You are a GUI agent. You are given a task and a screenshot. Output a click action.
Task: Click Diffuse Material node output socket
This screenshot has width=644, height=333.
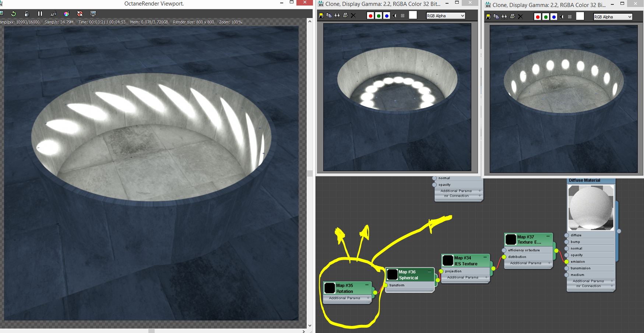[x=619, y=231]
